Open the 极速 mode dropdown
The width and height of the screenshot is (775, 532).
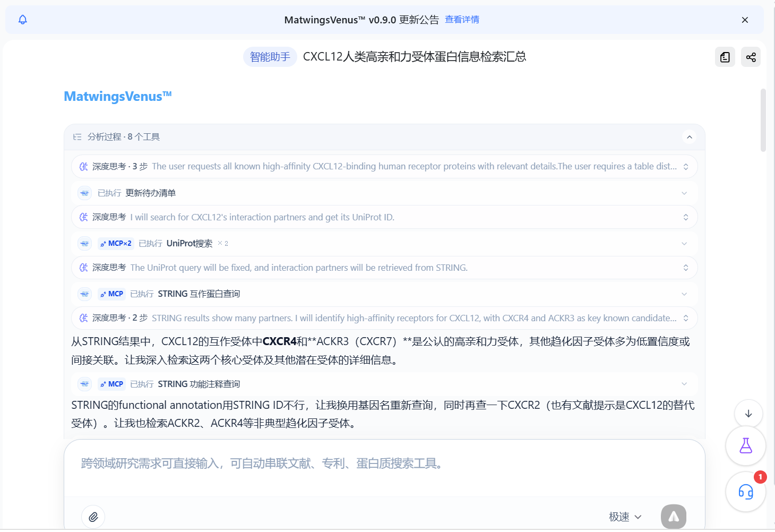625,517
